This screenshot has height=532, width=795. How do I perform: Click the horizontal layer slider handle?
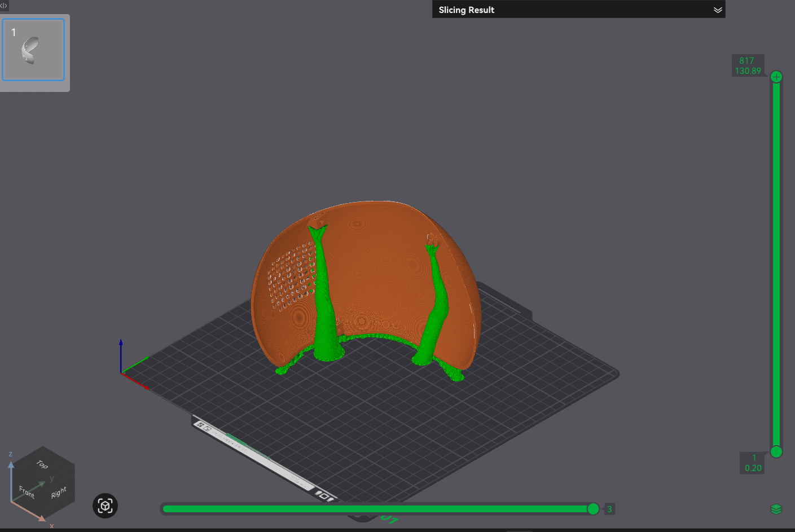[x=593, y=508]
